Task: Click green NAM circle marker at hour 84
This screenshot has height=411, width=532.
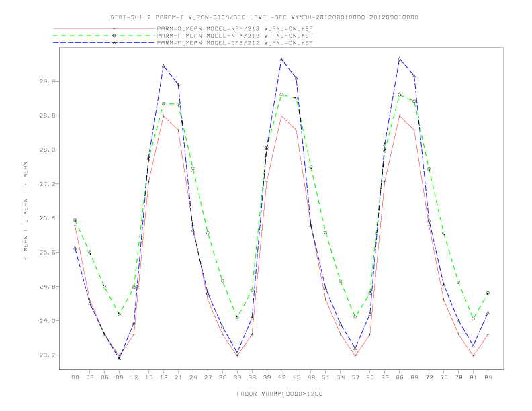Action: coord(488,293)
